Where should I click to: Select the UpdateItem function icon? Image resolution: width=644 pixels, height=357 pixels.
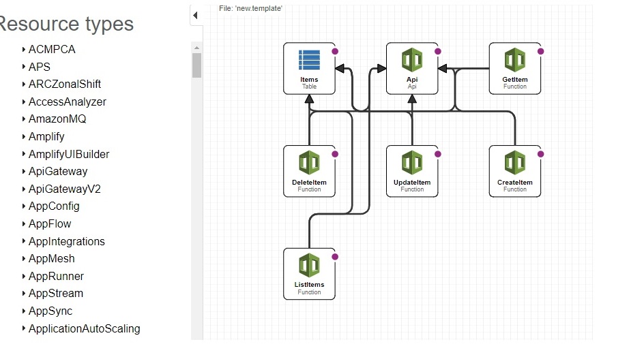tap(412, 164)
